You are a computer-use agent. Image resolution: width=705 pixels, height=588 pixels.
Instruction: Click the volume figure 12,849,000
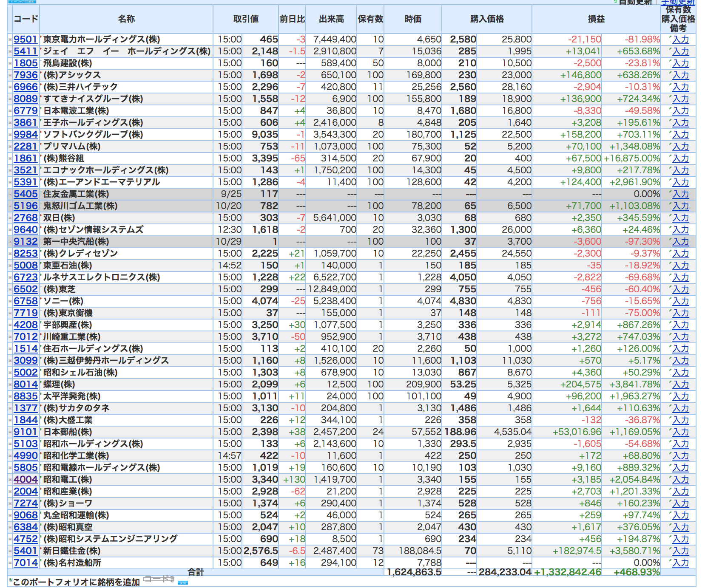click(332, 289)
